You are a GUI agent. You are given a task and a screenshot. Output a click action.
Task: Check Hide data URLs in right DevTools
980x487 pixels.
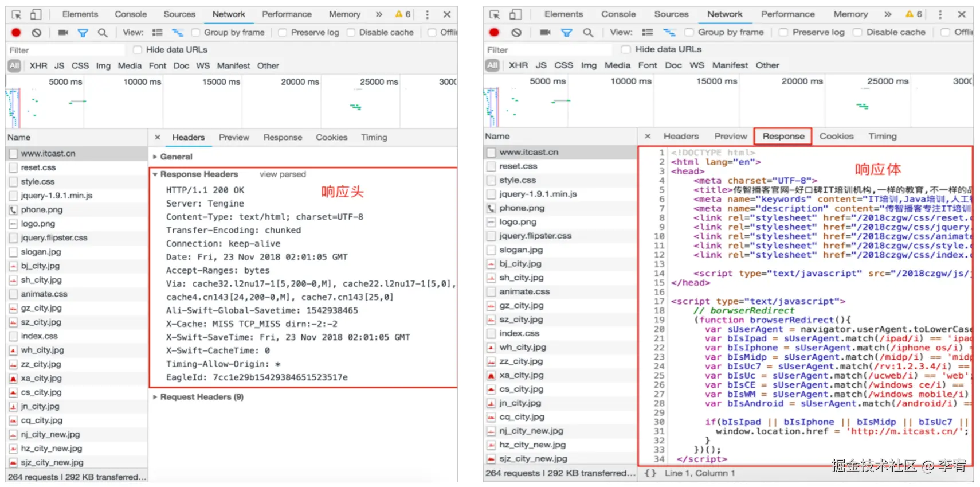click(626, 49)
